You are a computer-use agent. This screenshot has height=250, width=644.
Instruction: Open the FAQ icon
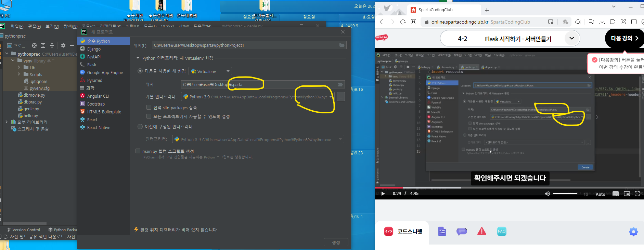pos(502,232)
